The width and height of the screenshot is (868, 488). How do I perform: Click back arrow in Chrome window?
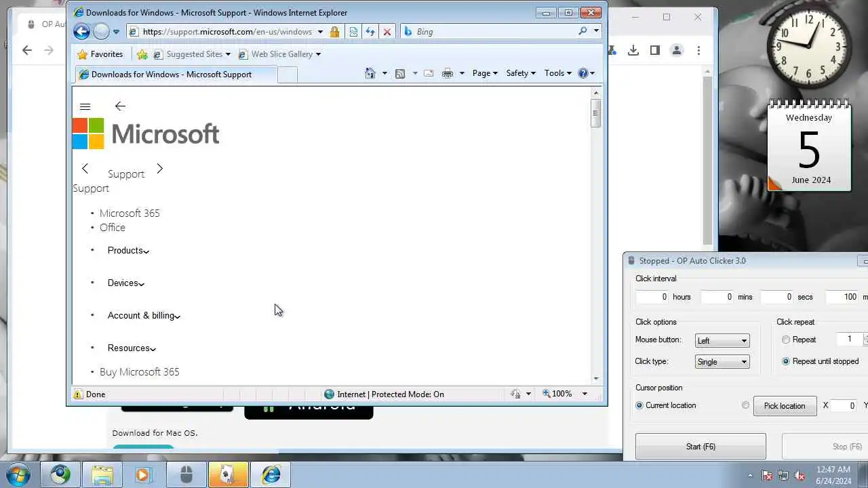27,50
